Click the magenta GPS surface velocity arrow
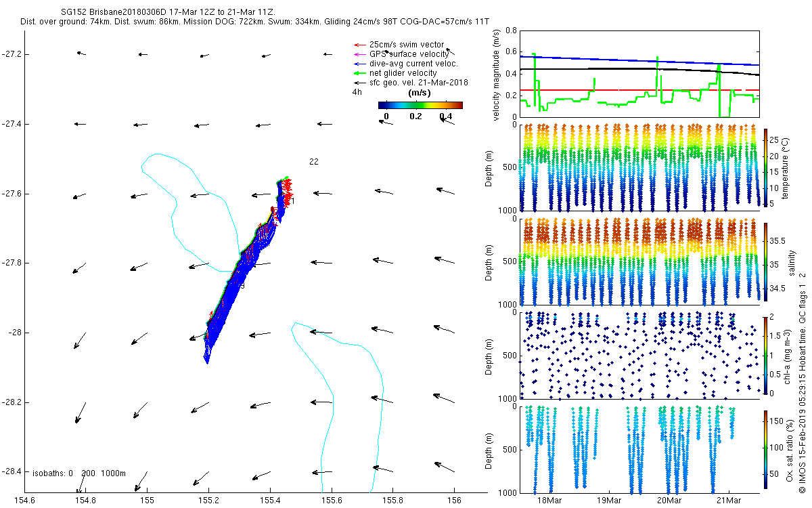This screenshot has height=508, width=812. [359, 54]
